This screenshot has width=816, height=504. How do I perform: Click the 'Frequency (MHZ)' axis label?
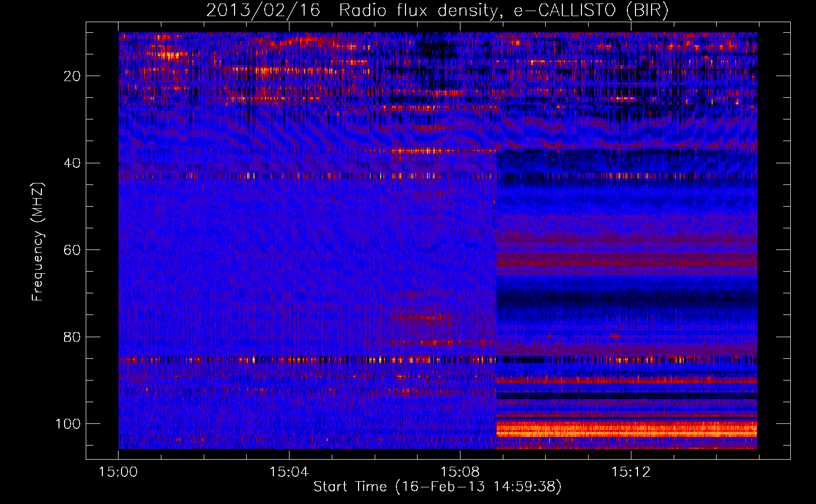tap(38, 241)
